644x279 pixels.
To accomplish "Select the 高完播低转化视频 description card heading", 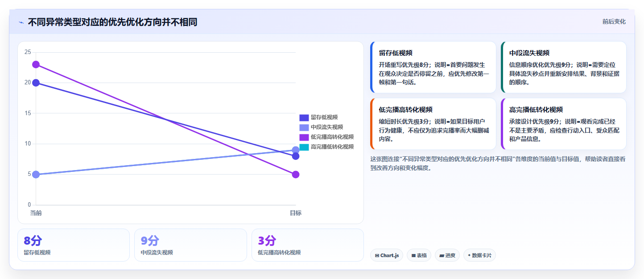I will [x=536, y=110].
